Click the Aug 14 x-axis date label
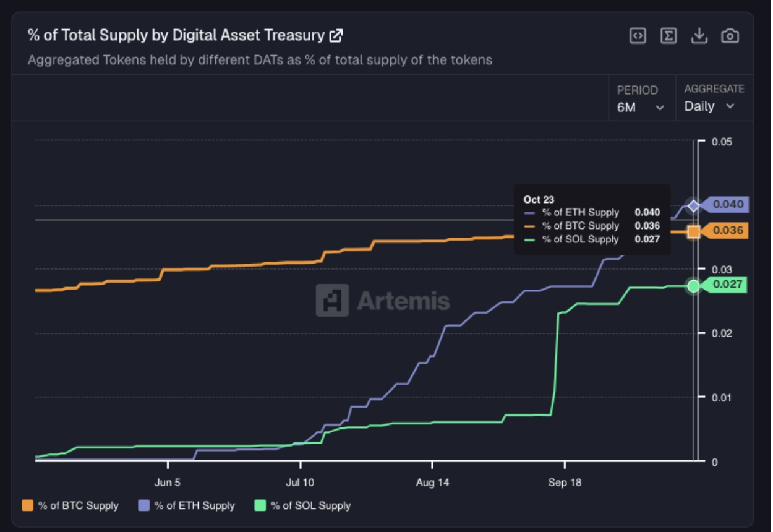The width and height of the screenshot is (773, 532). pyautogui.click(x=432, y=483)
